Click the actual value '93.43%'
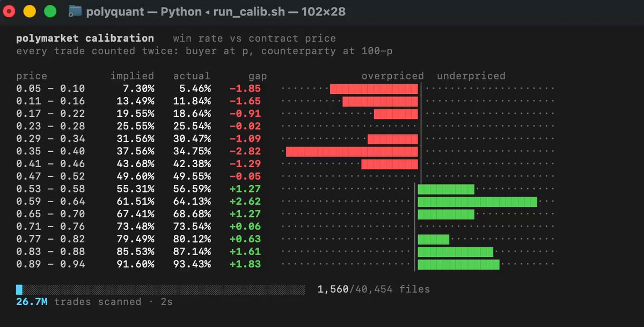Image resolution: width=644 pixels, height=327 pixels. (x=192, y=264)
